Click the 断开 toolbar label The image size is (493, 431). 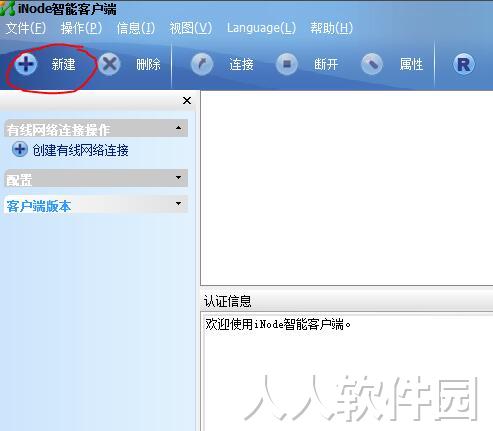tap(326, 64)
